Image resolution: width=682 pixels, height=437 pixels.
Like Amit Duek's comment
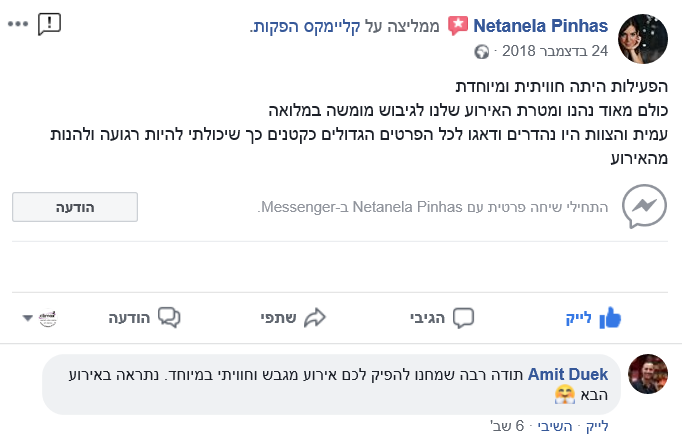click(598, 425)
